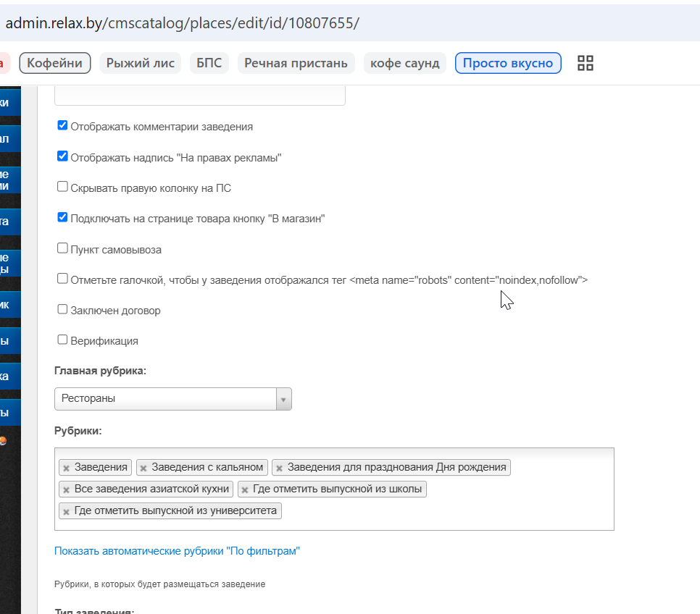
Task: Open the bookmarks grid icon
Action: [x=585, y=63]
